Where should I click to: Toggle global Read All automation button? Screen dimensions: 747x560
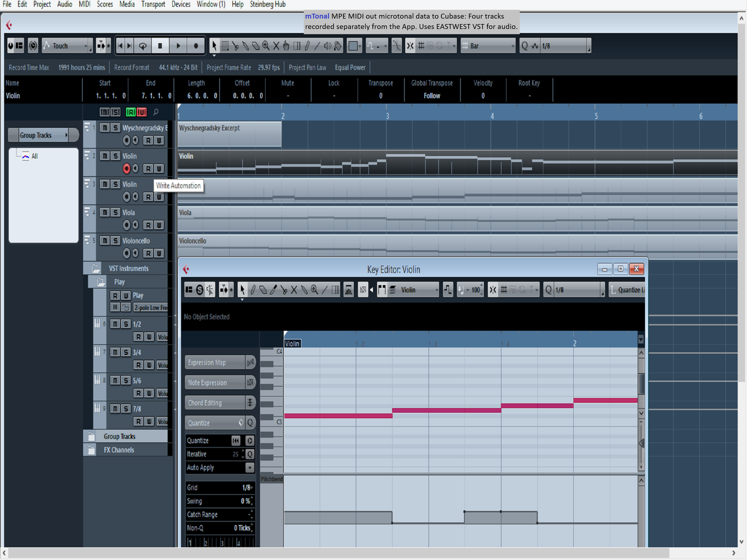tap(131, 112)
